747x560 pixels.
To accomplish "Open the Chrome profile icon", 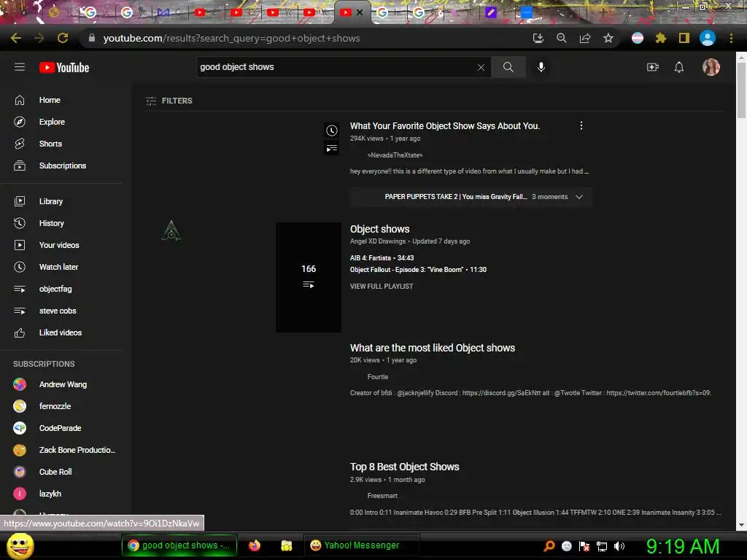I will [x=708, y=38].
